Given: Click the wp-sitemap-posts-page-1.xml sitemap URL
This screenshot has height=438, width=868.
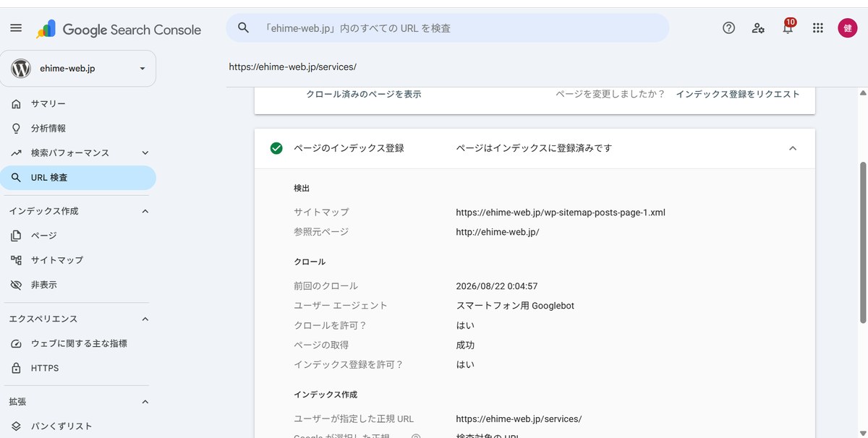Looking at the screenshot, I should click(561, 212).
